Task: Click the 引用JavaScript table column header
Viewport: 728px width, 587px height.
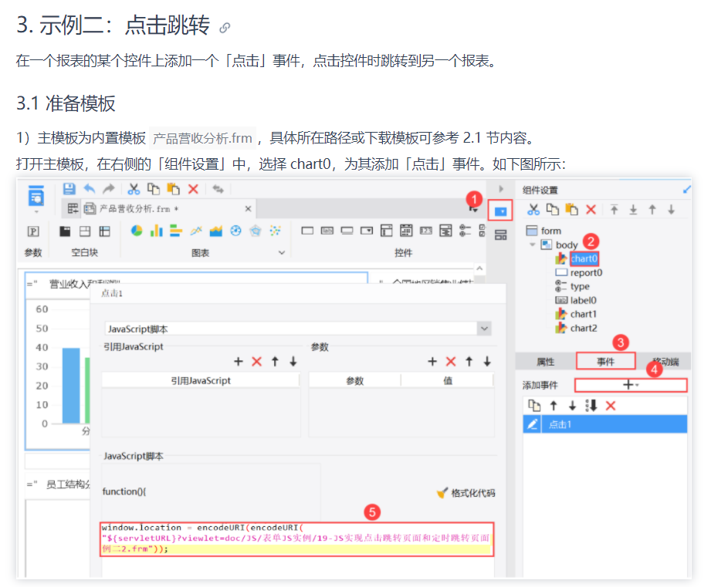Action: click(201, 380)
